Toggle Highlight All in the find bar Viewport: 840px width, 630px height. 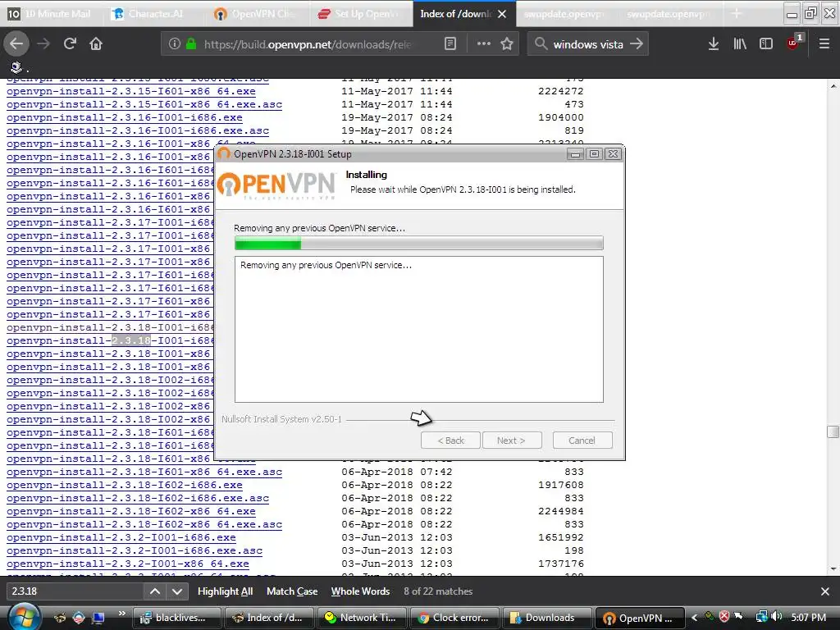[x=225, y=591]
